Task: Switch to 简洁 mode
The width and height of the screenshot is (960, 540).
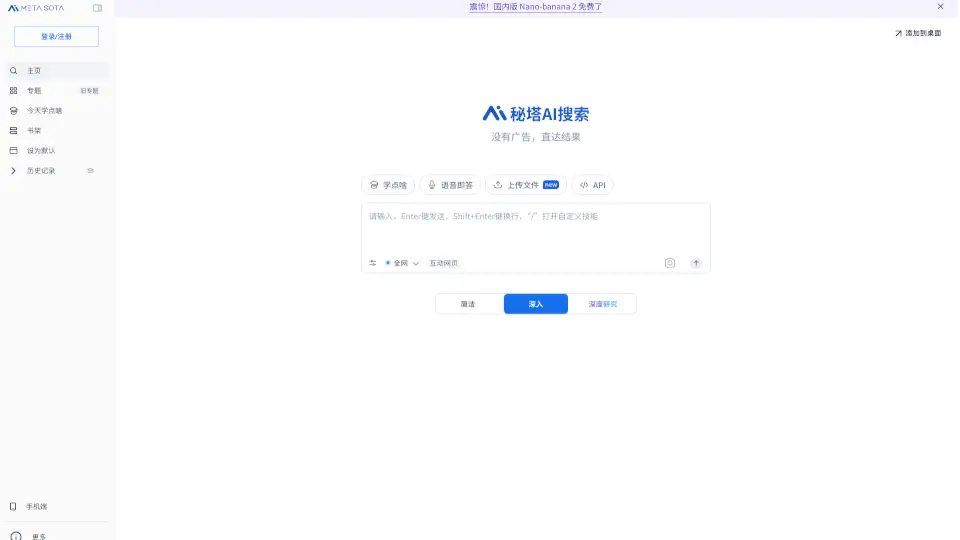Action: click(468, 304)
